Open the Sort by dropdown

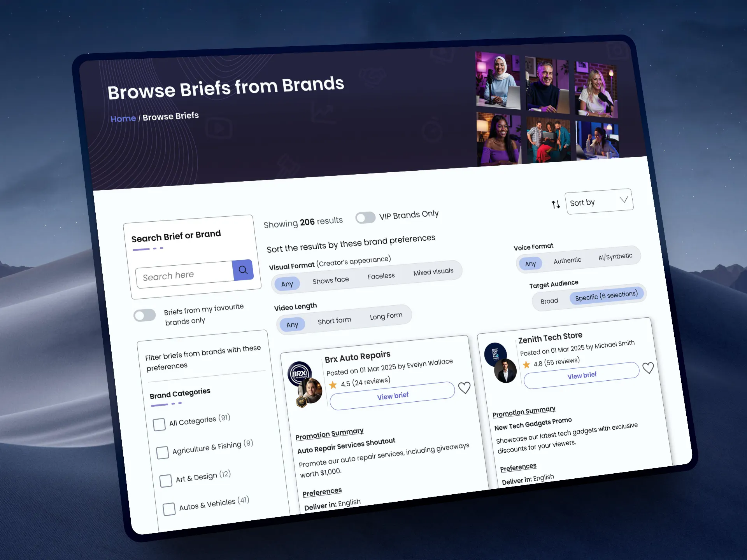tap(599, 201)
